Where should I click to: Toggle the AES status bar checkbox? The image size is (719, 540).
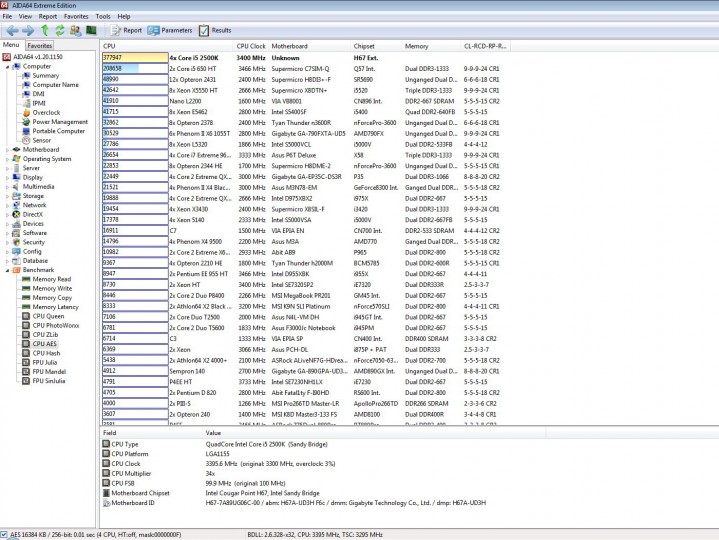tap(4, 534)
